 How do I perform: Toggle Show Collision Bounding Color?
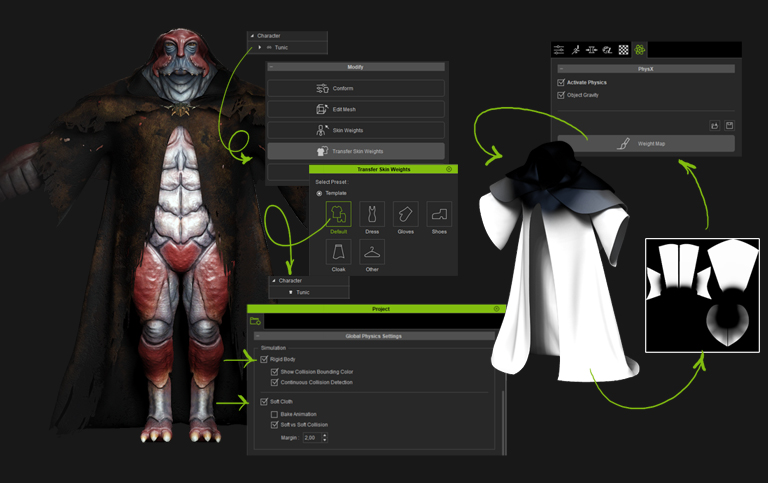(x=274, y=372)
